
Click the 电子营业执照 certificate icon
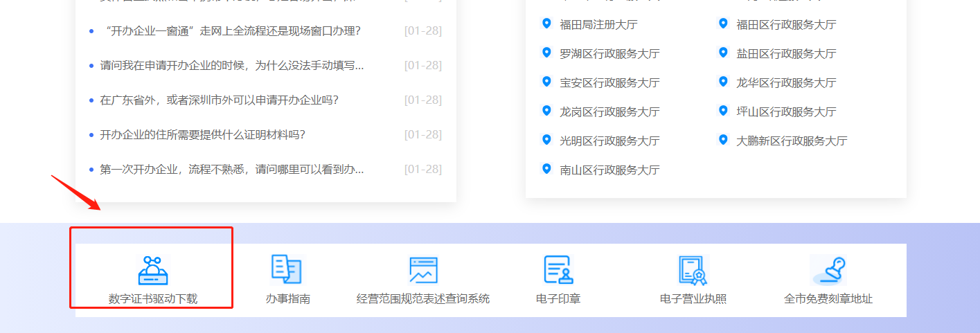693,269
